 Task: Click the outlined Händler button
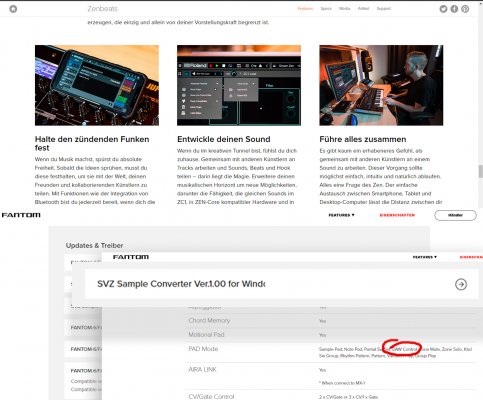coord(455,215)
